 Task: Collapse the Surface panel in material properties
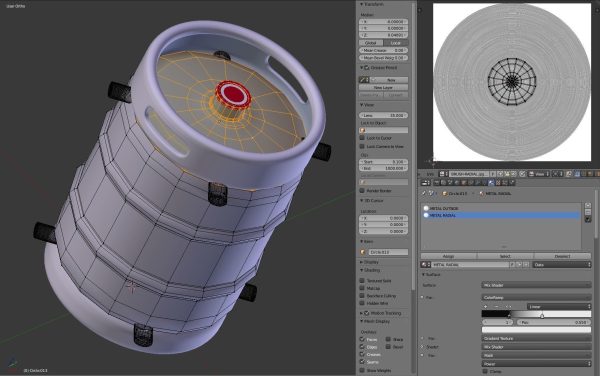424,275
